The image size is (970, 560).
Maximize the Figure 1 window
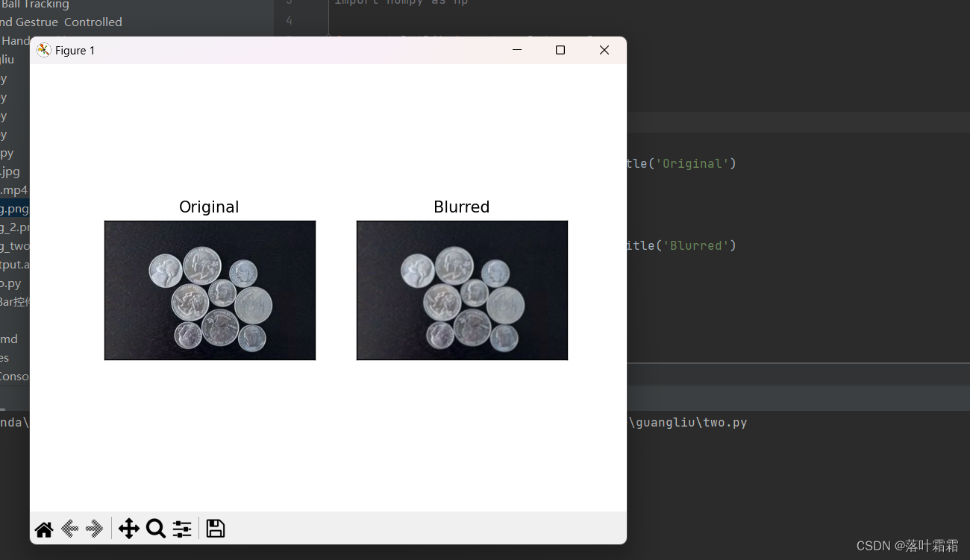pyautogui.click(x=560, y=50)
